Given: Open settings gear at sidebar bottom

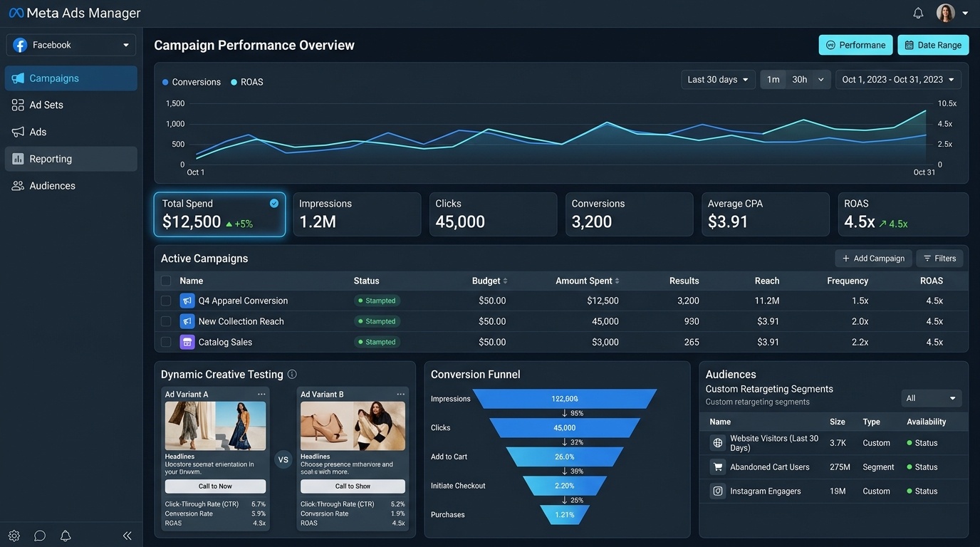Looking at the screenshot, I should coord(14,536).
